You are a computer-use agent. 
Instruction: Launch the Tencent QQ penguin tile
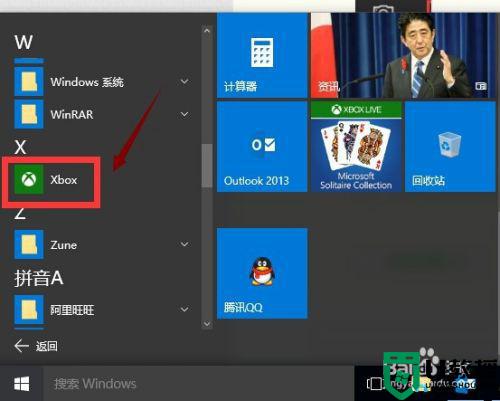pyautogui.click(x=262, y=273)
